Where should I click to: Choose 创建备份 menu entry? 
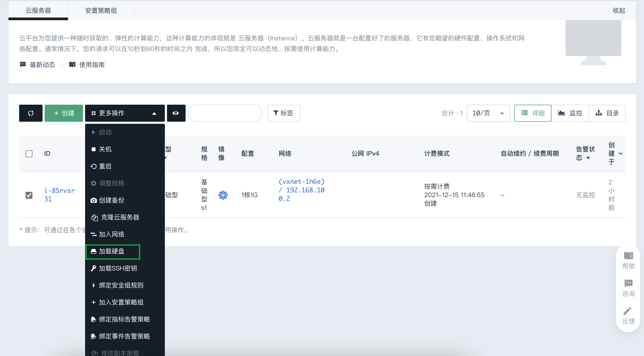[125, 200]
